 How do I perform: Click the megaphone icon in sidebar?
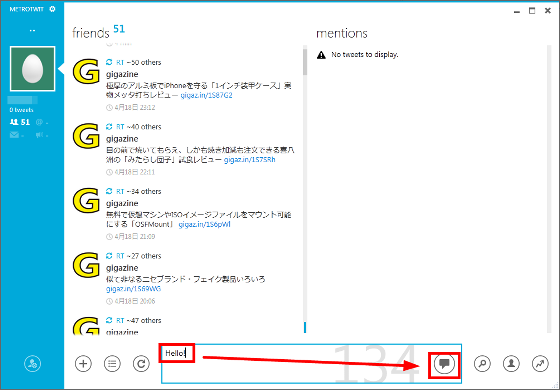click(41, 135)
